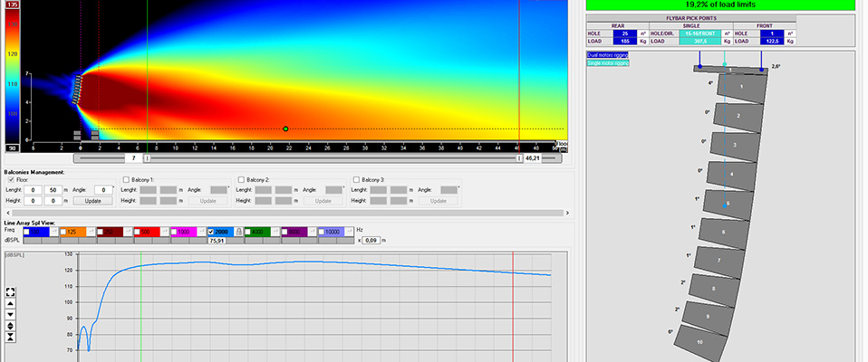Screen dimensions: 868x362
Task: Click the rear HOLE value 25
Action: click(x=625, y=33)
